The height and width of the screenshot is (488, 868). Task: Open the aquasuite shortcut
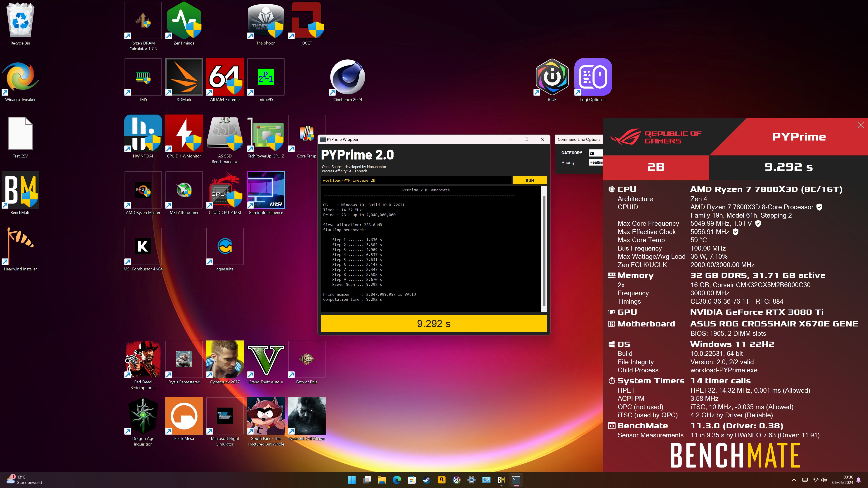(x=225, y=250)
